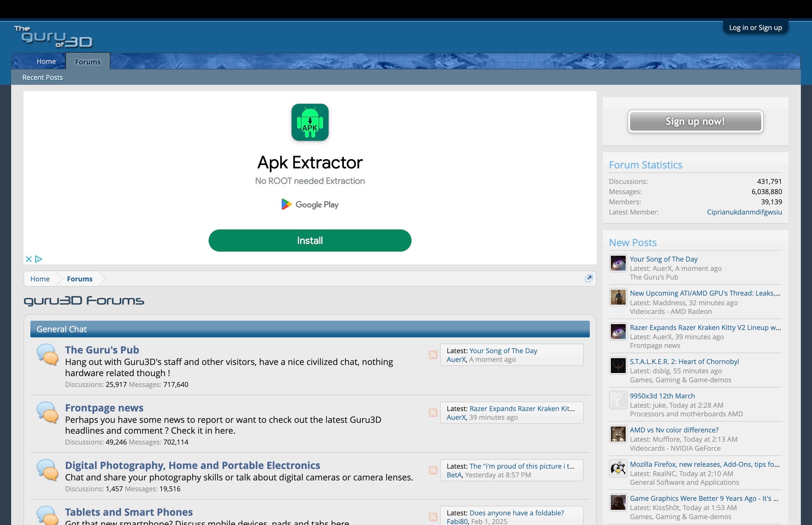This screenshot has width=812, height=525.
Task: Click avatar beside Razer Kraken Kitty V2 post
Action: pos(618,332)
